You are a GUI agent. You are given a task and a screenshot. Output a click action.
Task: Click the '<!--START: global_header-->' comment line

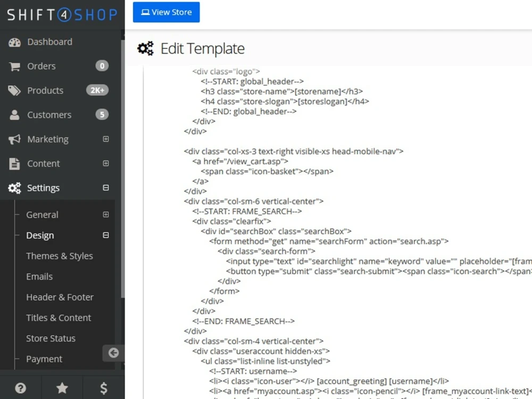(252, 81)
